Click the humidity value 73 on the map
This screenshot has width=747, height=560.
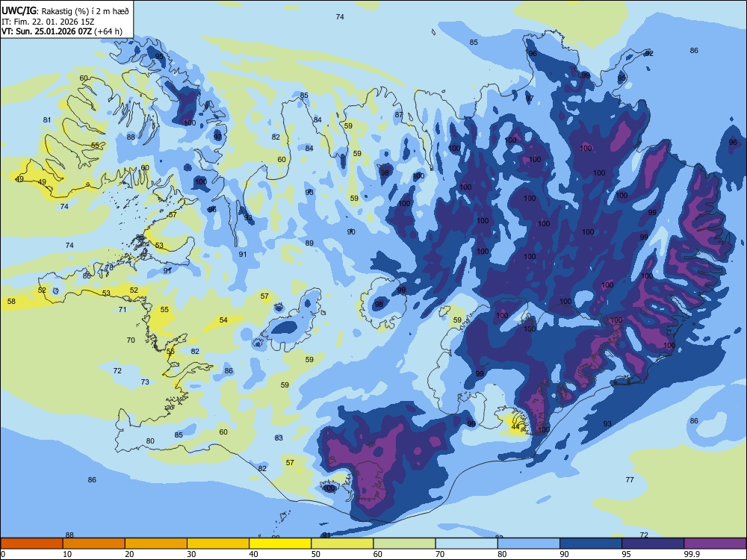point(145,382)
